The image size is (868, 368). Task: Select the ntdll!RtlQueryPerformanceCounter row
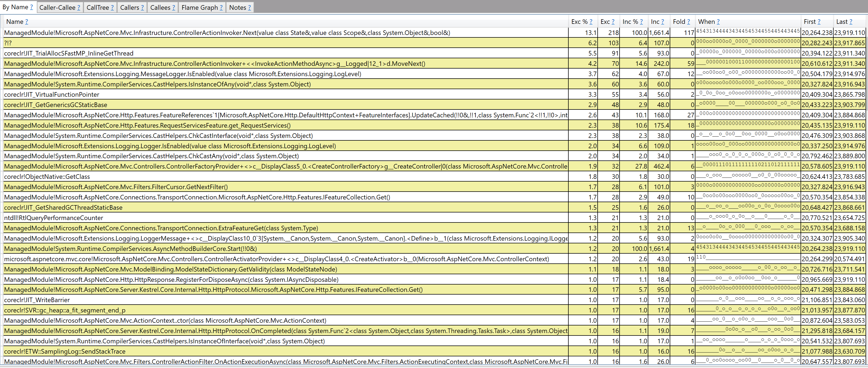53,218
